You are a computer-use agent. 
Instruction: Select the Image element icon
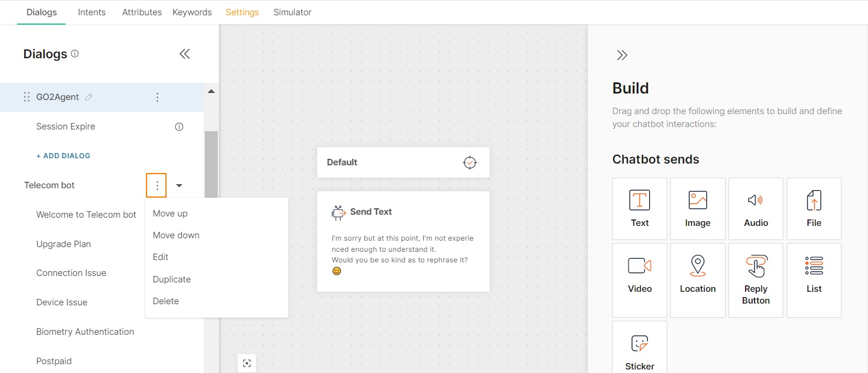[x=697, y=201]
